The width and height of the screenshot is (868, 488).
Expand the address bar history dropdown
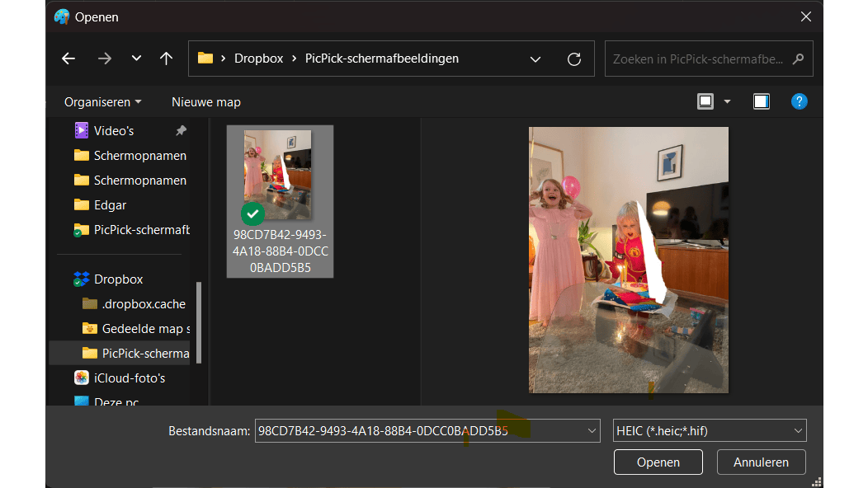coord(535,59)
